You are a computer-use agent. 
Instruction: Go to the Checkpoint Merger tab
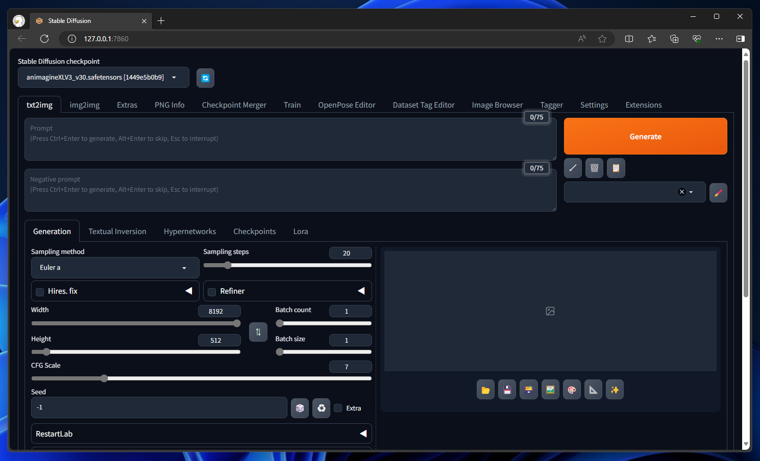234,105
